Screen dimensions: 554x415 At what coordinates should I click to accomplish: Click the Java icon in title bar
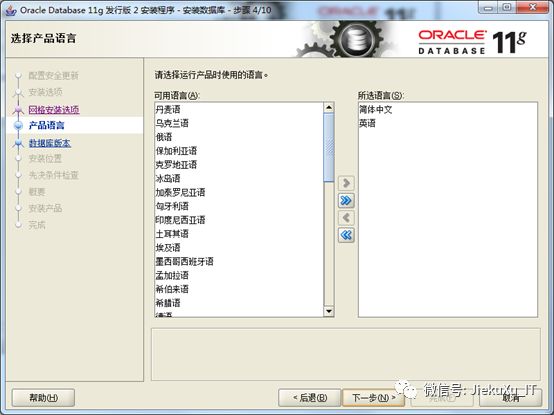pos(10,10)
